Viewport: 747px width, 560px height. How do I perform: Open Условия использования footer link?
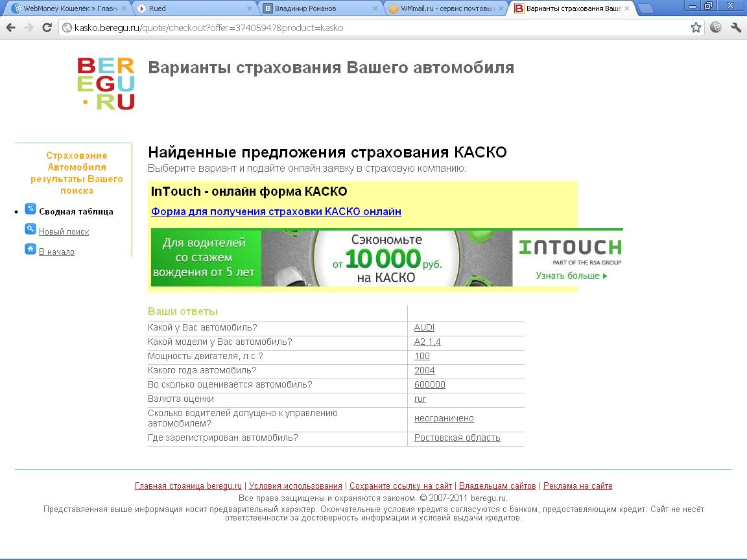tap(296, 486)
